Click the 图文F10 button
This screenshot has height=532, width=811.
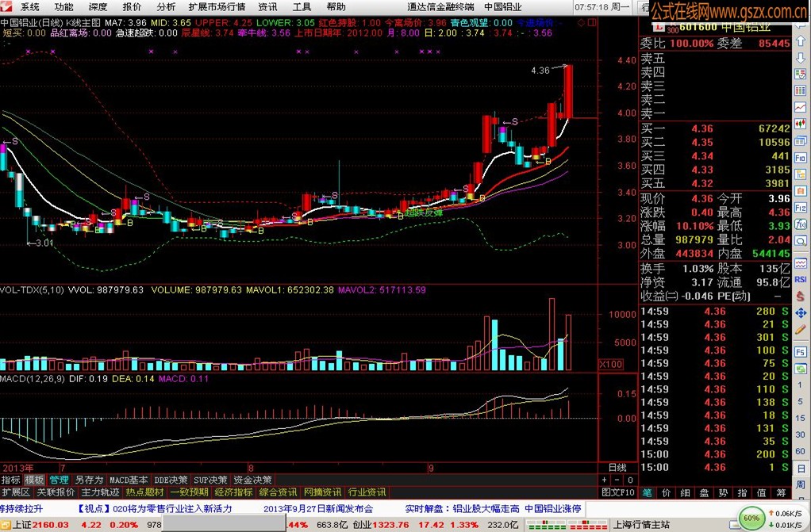click(x=618, y=492)
